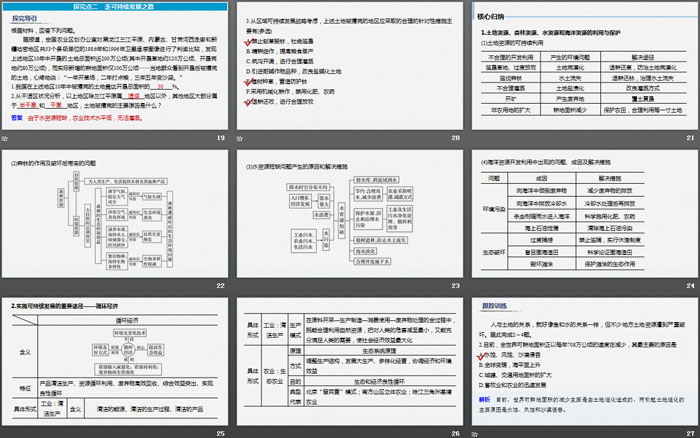The width and height of the screenshot is (700, 438).
Task: Select the slide 23 water resources flowchart
Action: point(349,221)
